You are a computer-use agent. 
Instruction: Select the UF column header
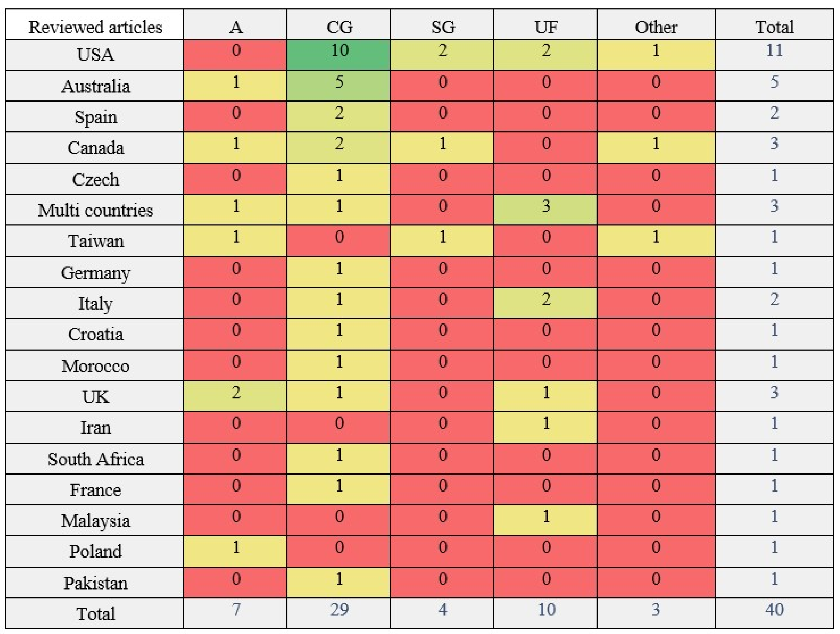point(545,25)
